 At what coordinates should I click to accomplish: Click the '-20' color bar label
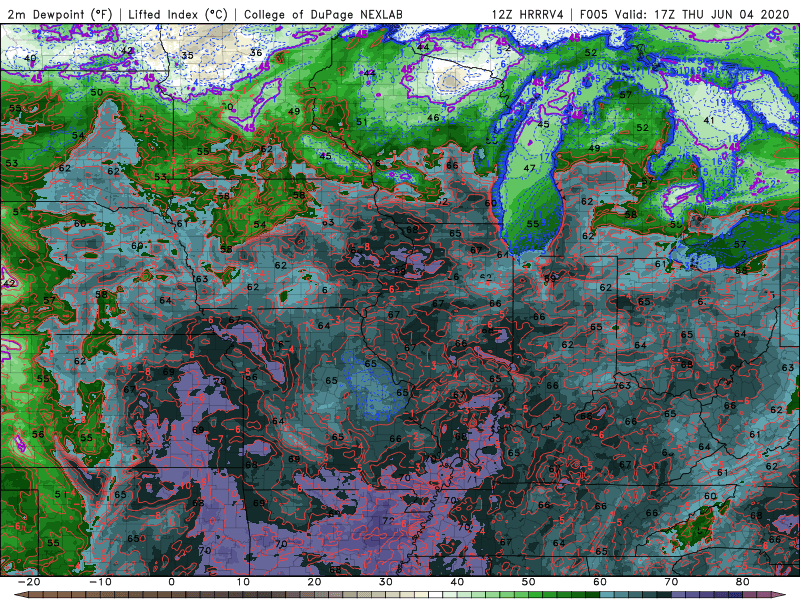(29, 582)
